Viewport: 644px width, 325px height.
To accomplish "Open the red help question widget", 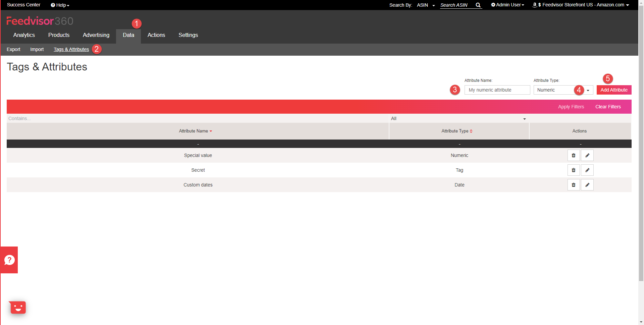I will 9,260.
